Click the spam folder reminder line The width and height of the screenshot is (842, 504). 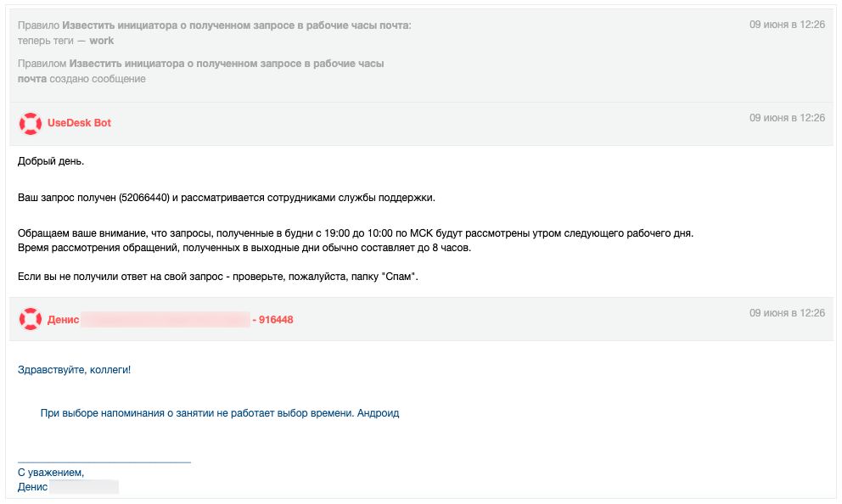pos(218,277)
